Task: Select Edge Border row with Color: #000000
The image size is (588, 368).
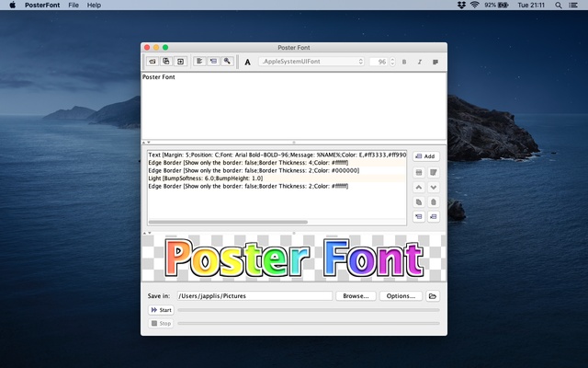Action: pyautogui.click(x=277, y=170)
